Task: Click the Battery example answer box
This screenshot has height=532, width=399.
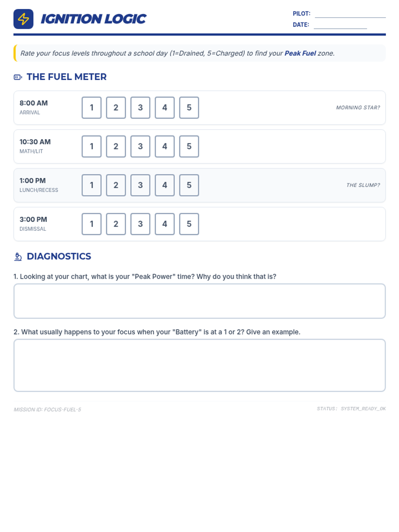Action: point(199,365)
